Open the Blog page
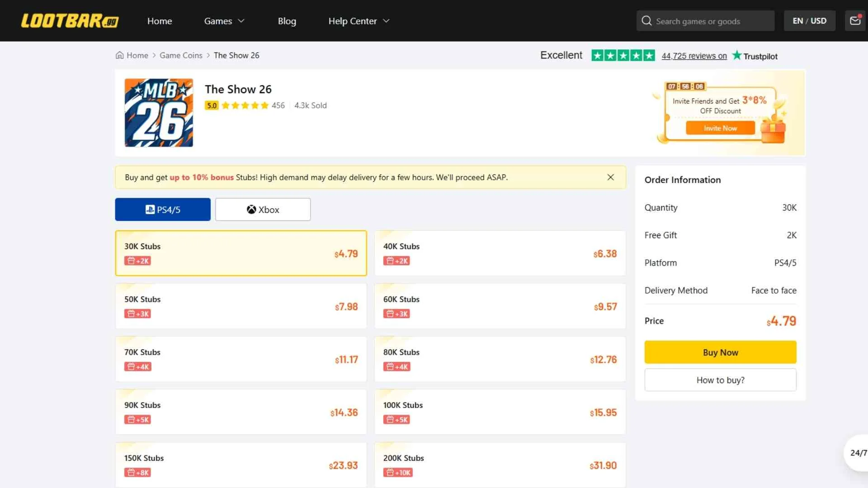Viewport: 868px width, 488px height. click(x=287, y=21)
